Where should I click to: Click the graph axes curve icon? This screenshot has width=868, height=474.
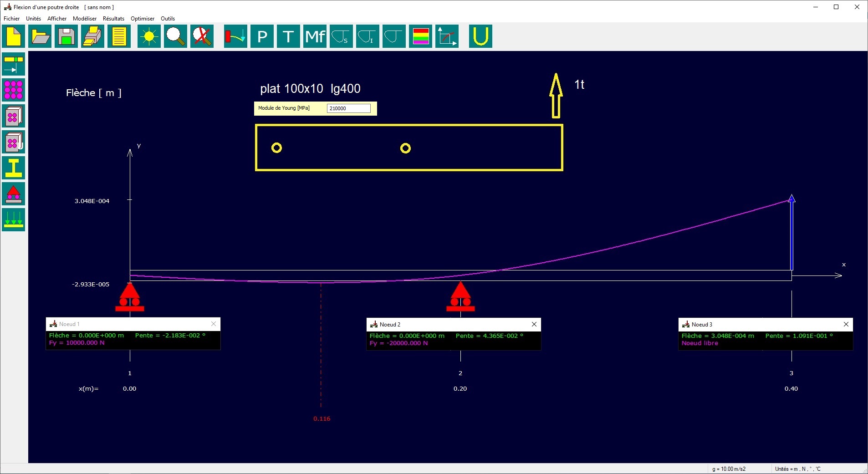click(x=447, y=36)
